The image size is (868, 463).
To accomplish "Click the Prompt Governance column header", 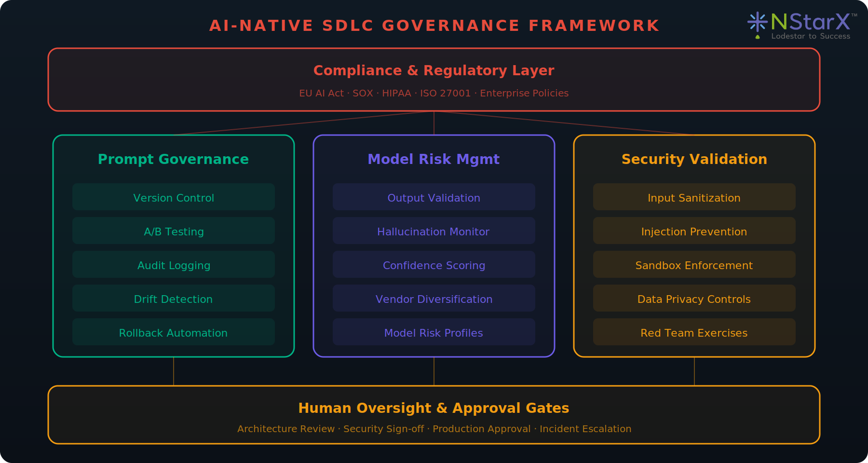I will (x=174, y=159).
